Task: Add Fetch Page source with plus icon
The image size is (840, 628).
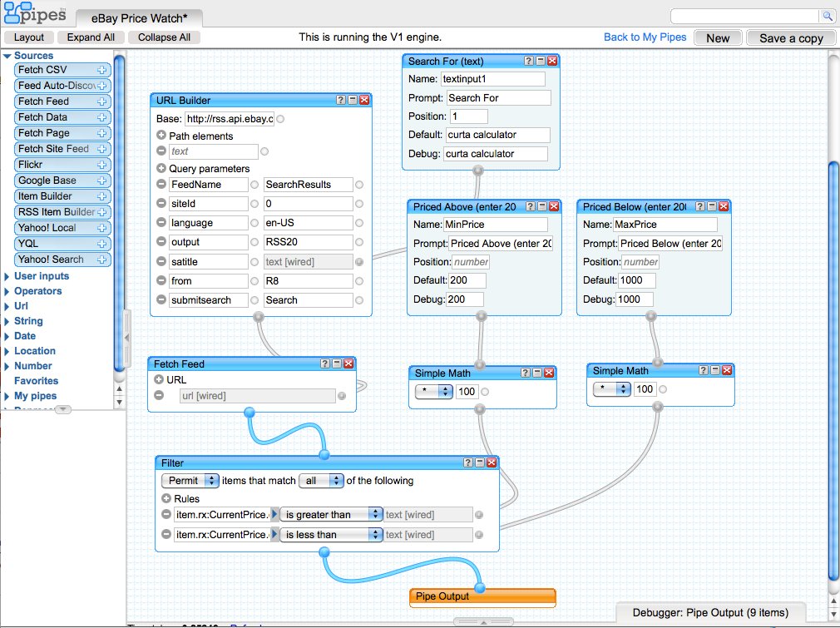Action: (x=101, y=133)
